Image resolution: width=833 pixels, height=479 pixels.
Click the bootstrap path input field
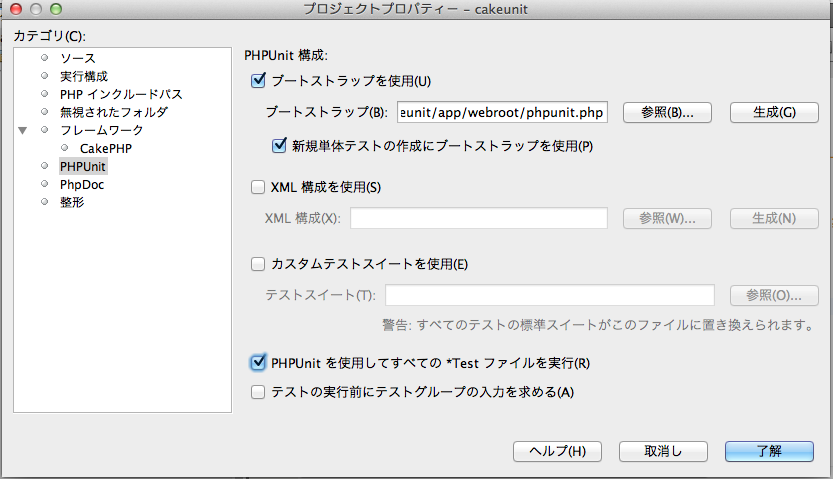tap(502, 113)
